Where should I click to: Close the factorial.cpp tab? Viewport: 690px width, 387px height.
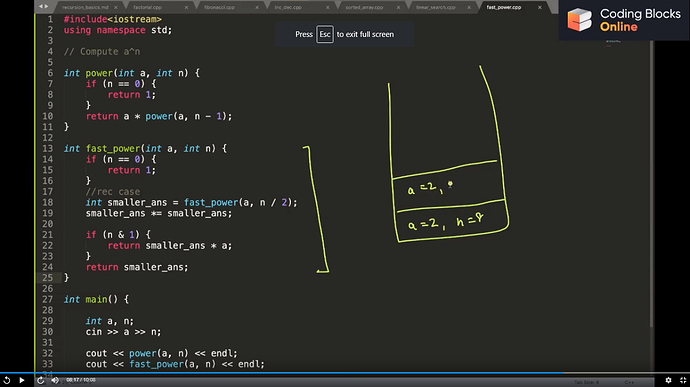(186, 7)
